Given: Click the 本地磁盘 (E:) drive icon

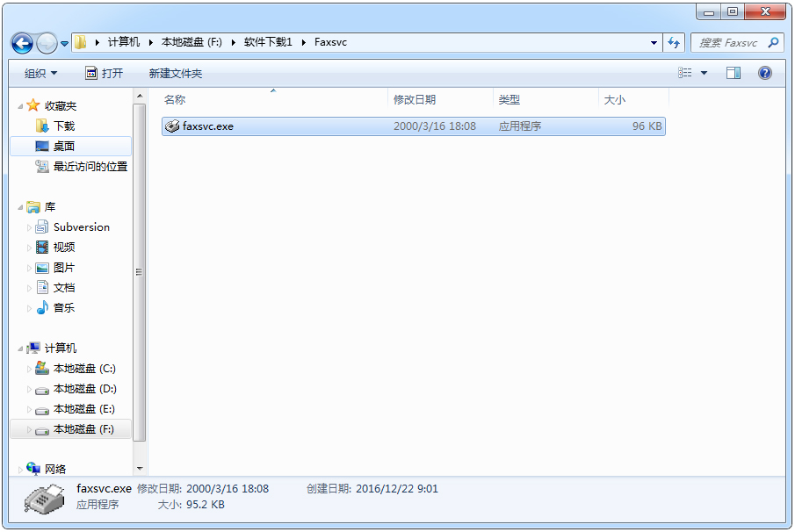Looking at the screenshot, I should [42, 410].
